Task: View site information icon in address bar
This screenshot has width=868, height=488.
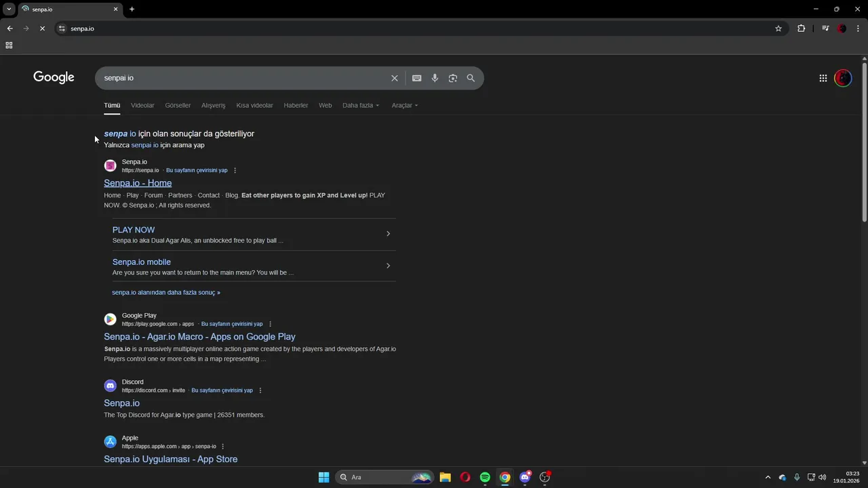Action: click(62, 28)
